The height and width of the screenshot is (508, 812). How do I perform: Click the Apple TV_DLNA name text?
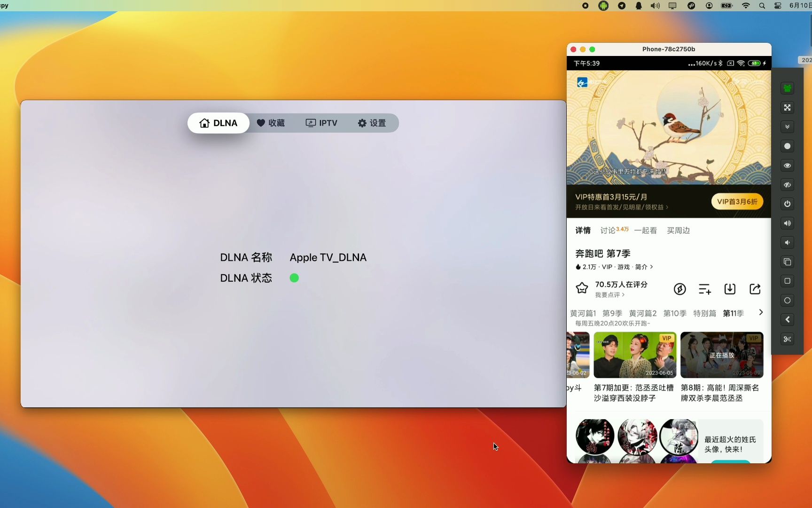point(328,257)
